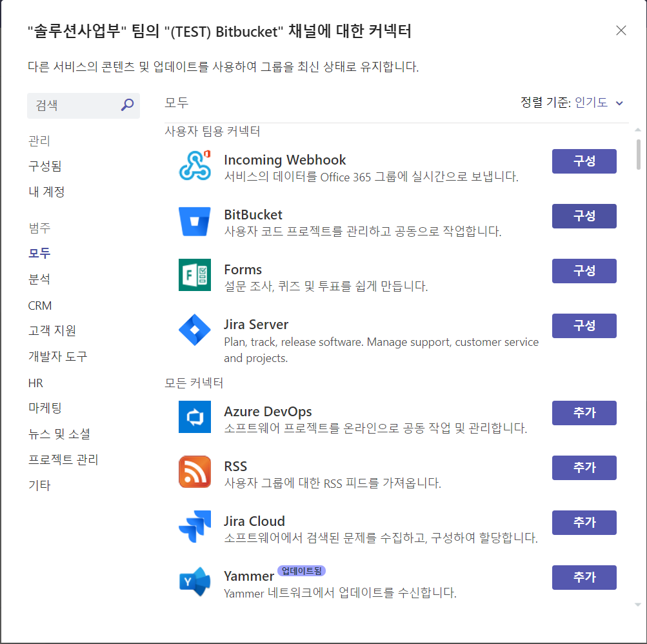Click the orange RSS feed icon

coord(195,472)
